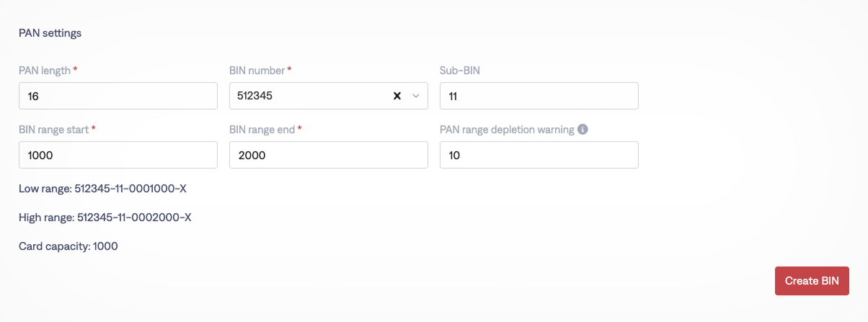Click the PAN settings heading
This screenshot has height=322, width=868.
[x=50, y=33]
